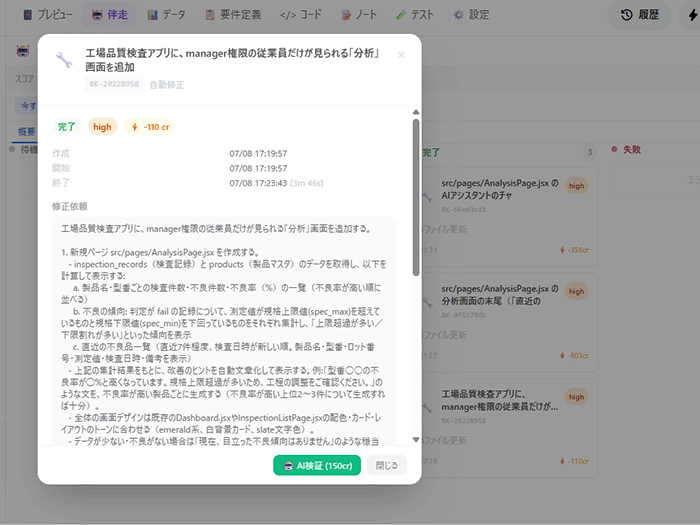
Task: Click the -503cr credit label
Action: [x=575, y=355]
